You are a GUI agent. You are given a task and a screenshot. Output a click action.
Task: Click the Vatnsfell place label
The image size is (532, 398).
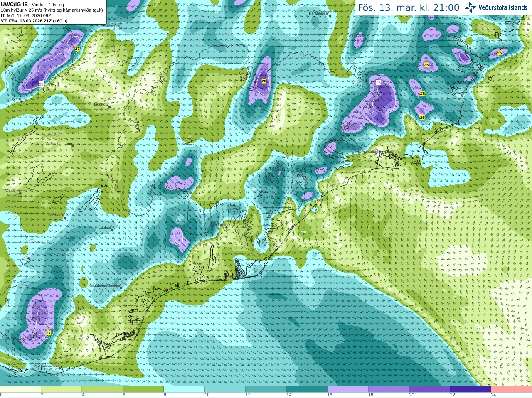point(13,191)
